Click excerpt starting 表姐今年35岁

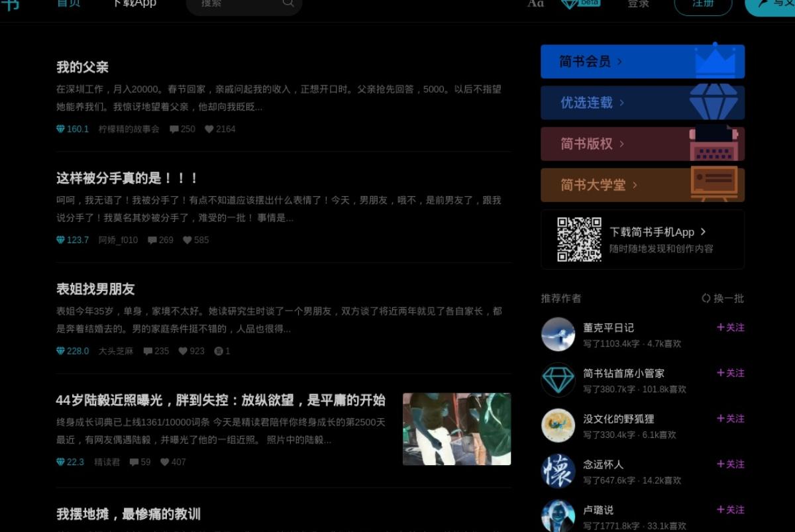[x=279, y=319]
